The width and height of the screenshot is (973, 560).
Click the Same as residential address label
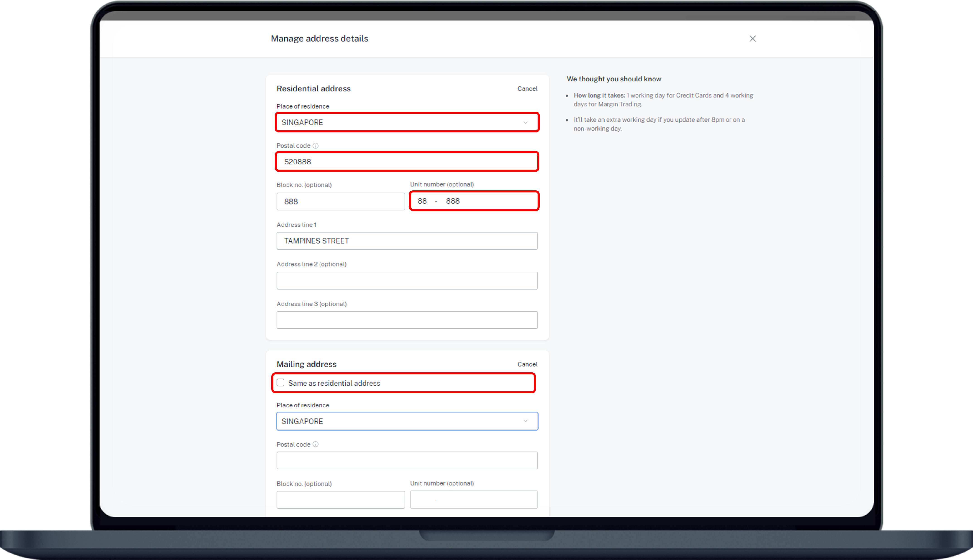(x=334, y=383)
